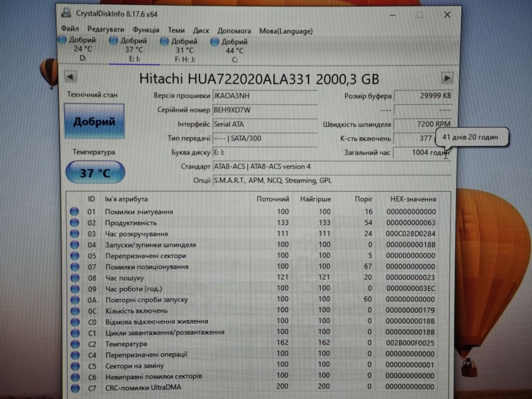
Task: Click the Поточний column header
Action: click(x=272, y=199)
